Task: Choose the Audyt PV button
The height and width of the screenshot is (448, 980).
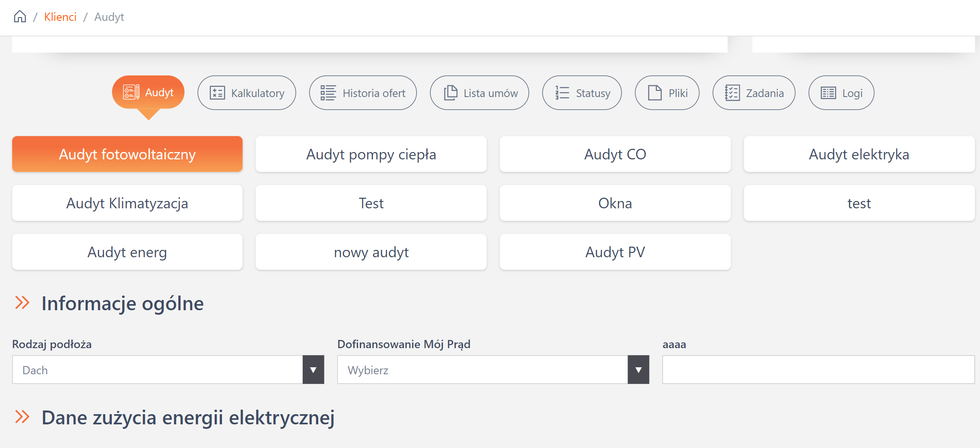Action: (615, 252)
